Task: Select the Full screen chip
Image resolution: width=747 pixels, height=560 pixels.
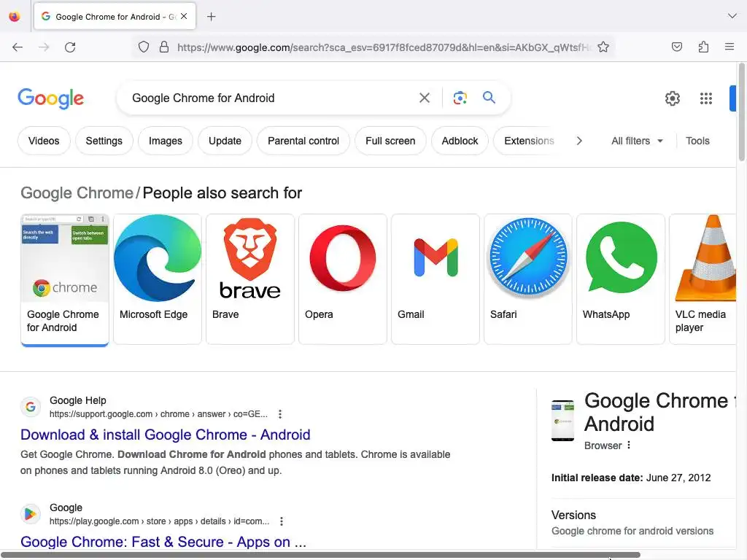Action: coord(390,141)
